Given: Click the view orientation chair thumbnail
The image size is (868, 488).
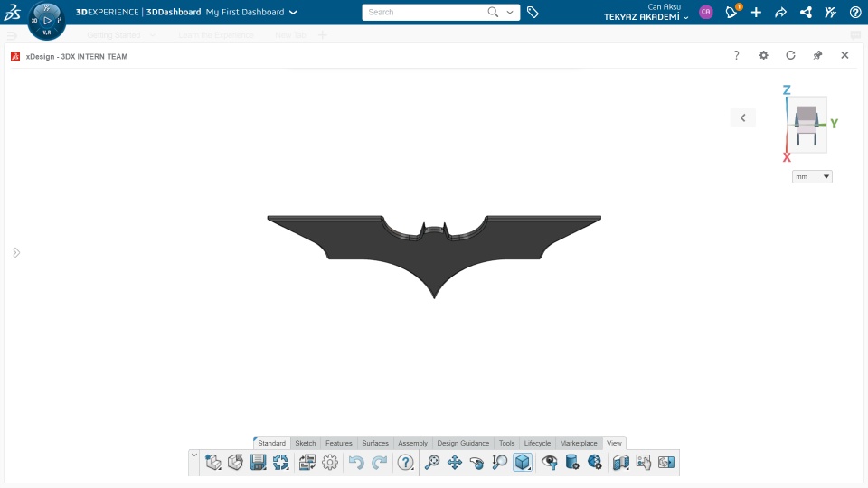Looking at the screenshot, I should 807,125.
